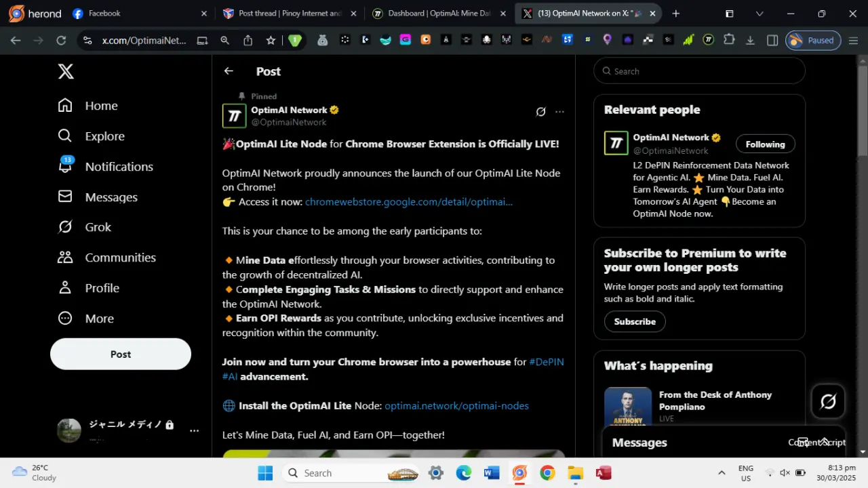Open browser hamburger main menu

click(853, 41)
